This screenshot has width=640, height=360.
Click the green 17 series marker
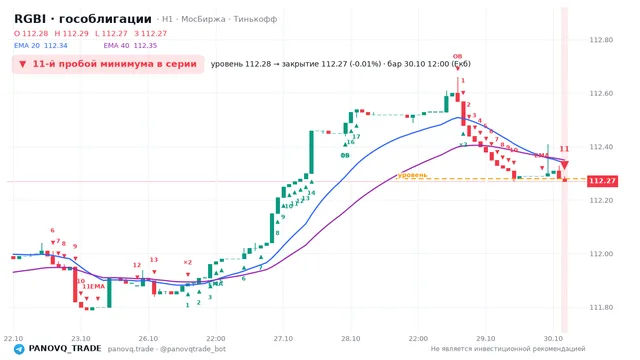coord(356,137)
